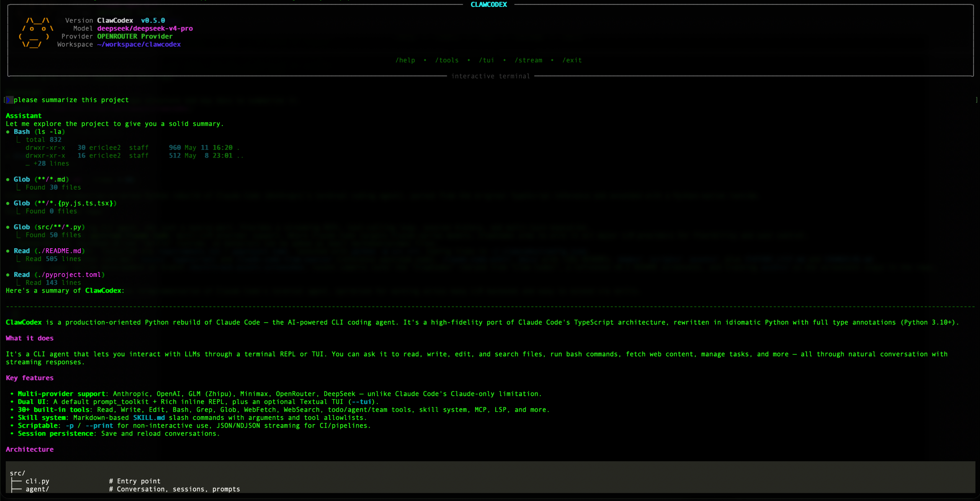Image resolution: width=980 pixels, height=501 pixels.
Task: Click the /tools command shortcut
Action: [447, 60]
